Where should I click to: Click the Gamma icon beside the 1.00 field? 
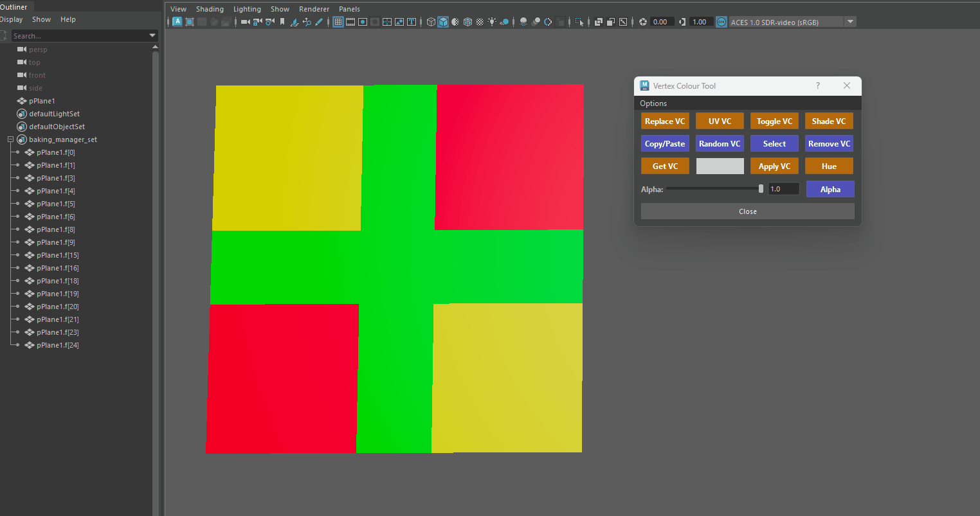[x=682, y=22]
